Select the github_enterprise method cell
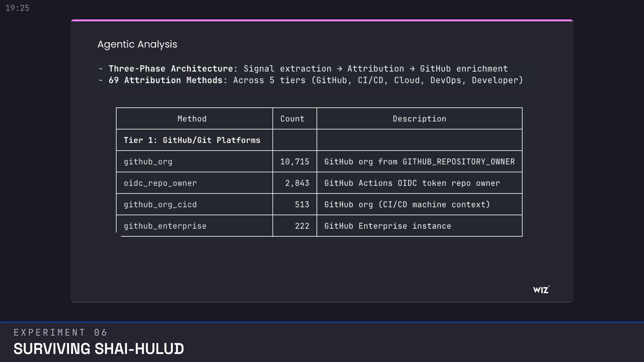Viewport: 644px width, 362px height. (165, 226)
